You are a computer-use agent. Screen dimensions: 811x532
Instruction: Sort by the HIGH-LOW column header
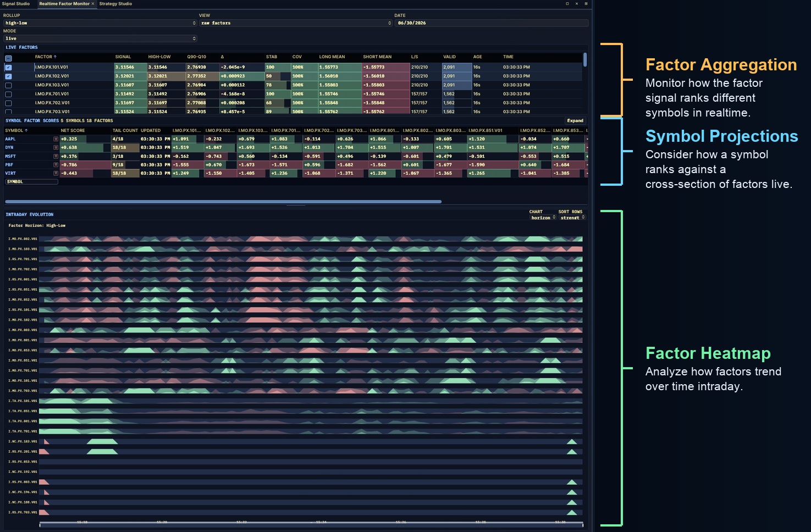click(159, 57)
